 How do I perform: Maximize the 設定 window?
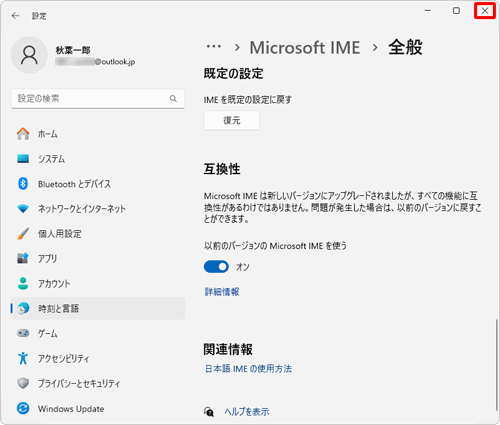[x=456, y=11]
